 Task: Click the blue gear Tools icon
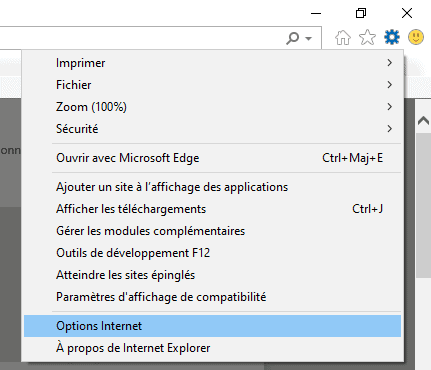pos(392,37)
